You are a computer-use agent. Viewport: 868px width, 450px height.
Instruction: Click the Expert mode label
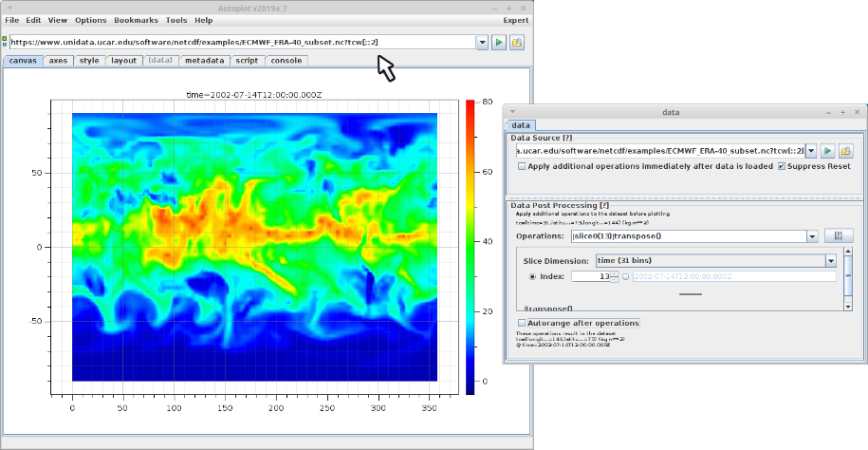516,20
